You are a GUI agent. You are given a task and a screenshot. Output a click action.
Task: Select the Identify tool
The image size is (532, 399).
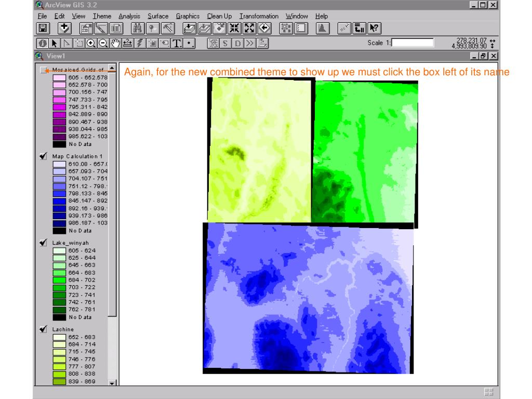tap(43, 44)
